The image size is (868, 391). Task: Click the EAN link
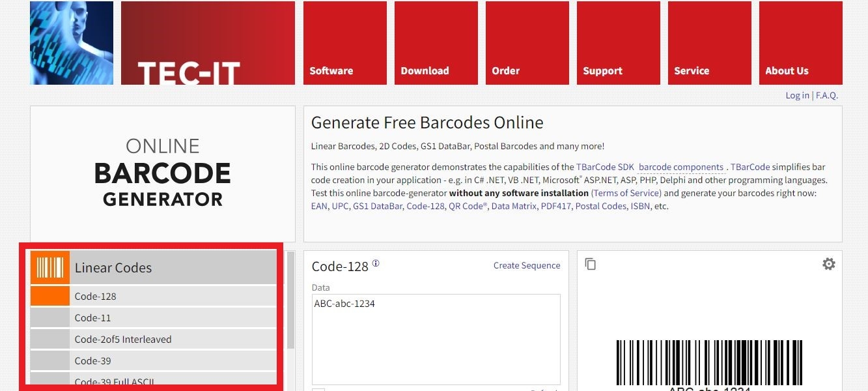click(319, 206)
